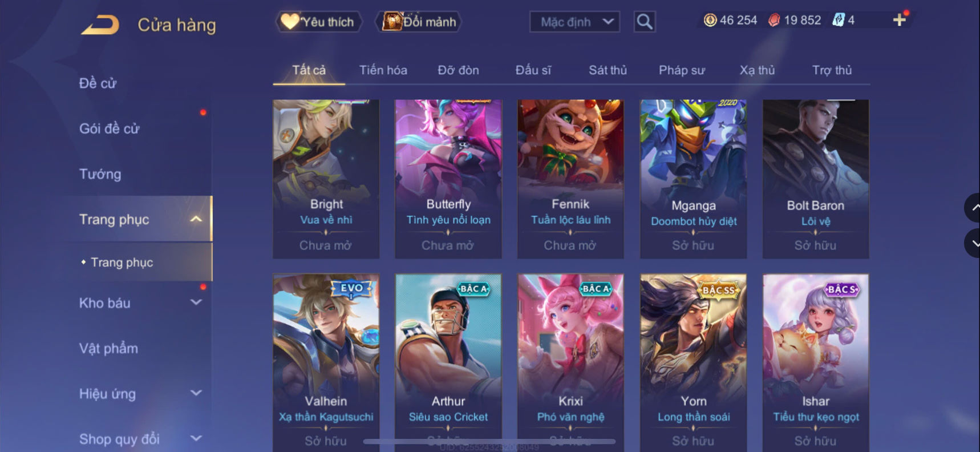Tap the gold coin balance icon
Viewport: 980px width, 452px height.
710,20
